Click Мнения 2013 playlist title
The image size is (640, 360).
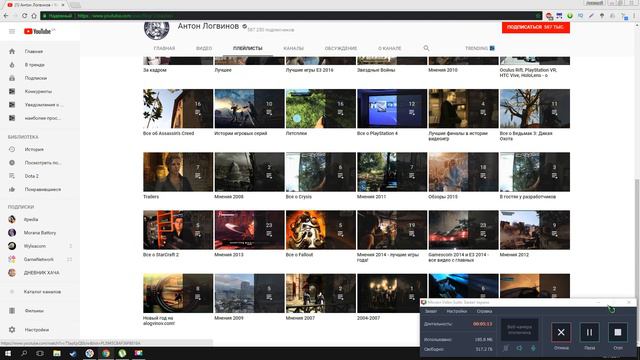(229, 255)
